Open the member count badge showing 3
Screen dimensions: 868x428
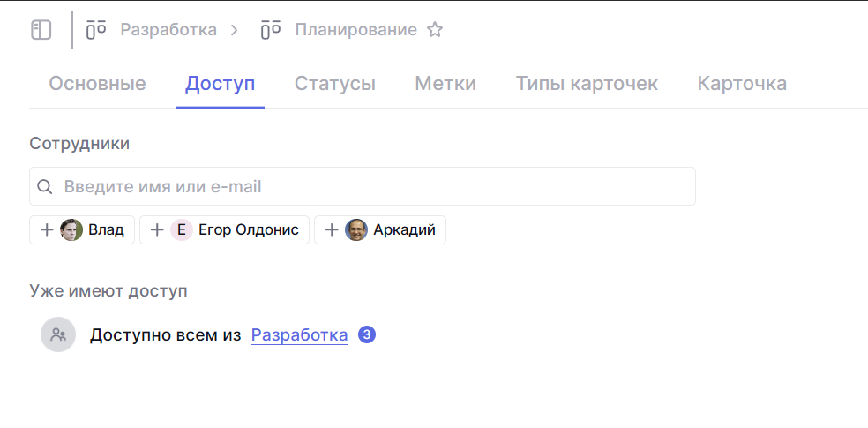tap(367, 335)
